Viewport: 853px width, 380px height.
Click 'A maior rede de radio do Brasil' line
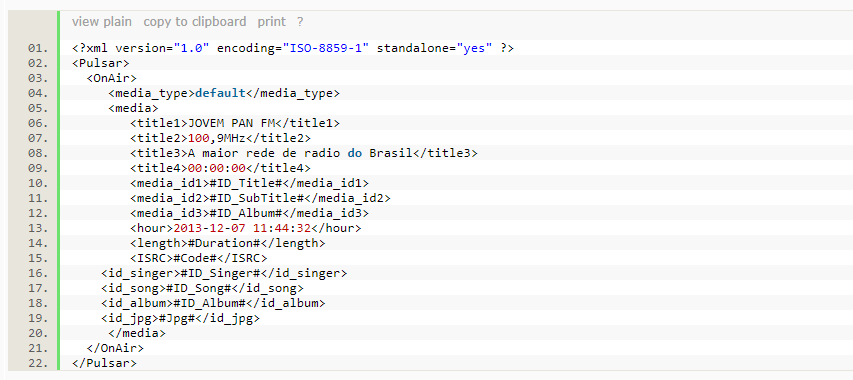(x=304, y=153)
